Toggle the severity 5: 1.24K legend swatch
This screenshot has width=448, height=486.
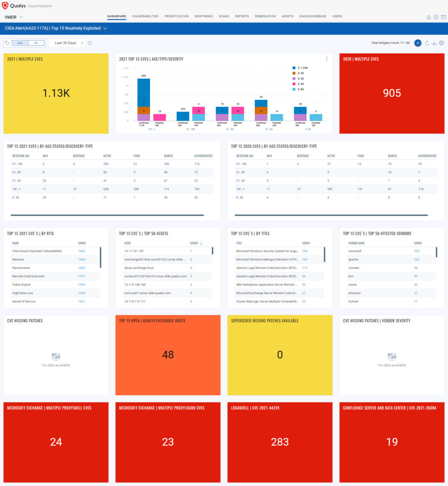tap(294, 68)
